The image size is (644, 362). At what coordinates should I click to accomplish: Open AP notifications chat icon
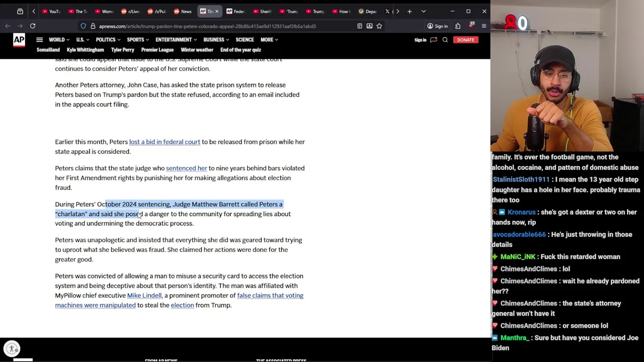(x=433, y=40)
